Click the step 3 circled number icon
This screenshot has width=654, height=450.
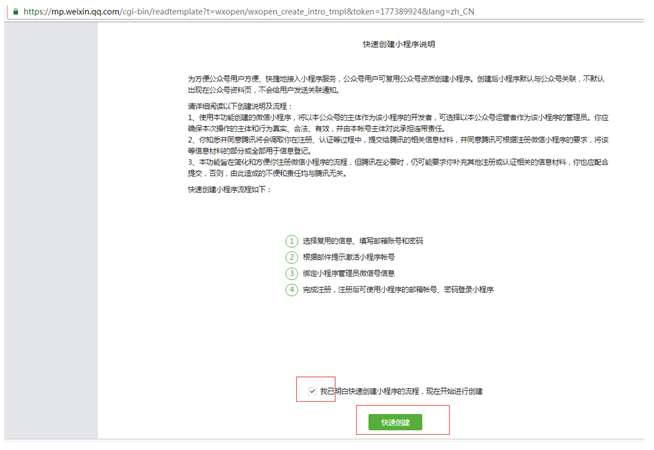click(292, 273)
